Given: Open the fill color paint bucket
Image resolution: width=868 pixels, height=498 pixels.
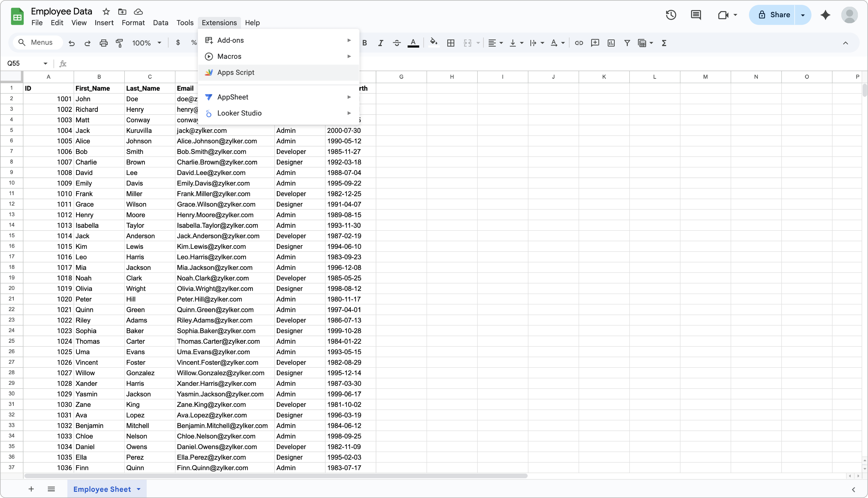Looking at the screenshot, I should pos(434,43).
